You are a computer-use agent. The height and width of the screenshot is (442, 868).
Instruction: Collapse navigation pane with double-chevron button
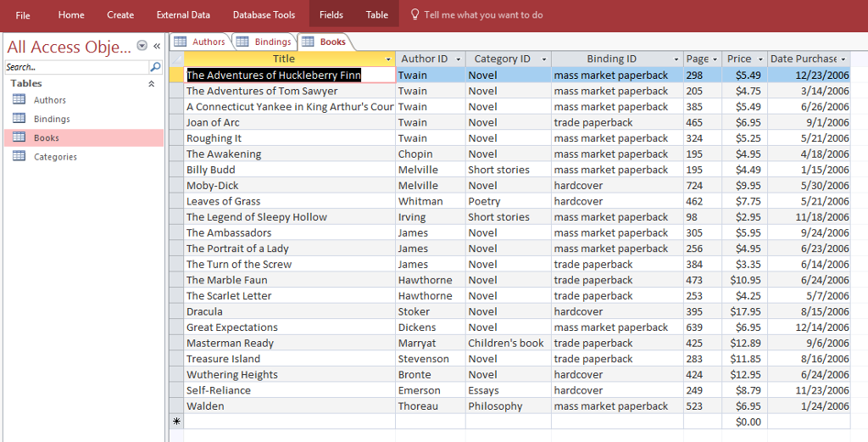[x=157, y=46]
